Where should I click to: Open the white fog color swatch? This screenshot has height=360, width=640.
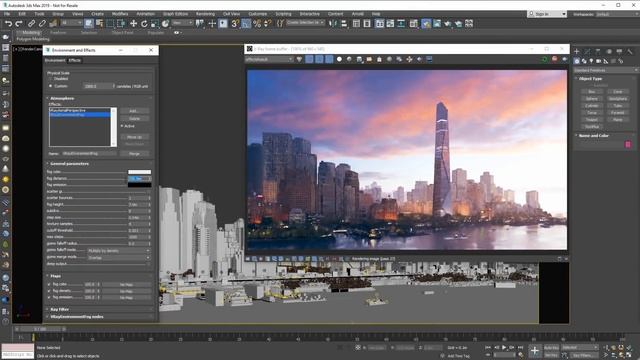[140, 172]
